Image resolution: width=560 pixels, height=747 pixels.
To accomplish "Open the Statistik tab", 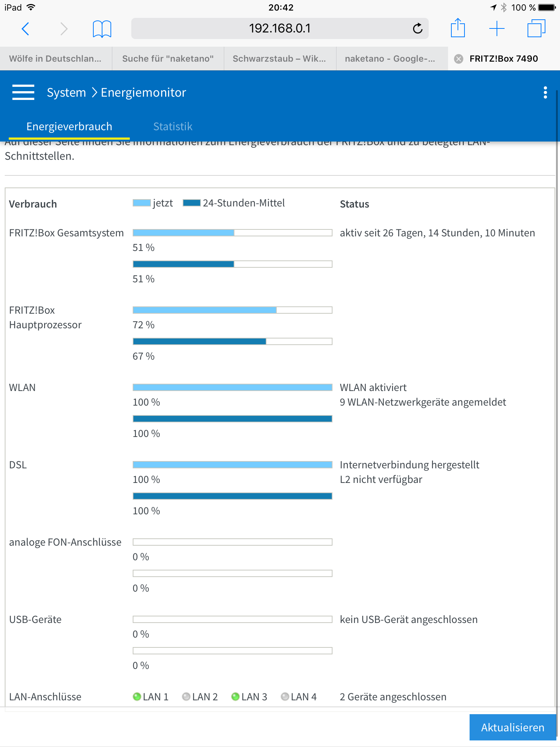I will click(x=173, y=127).
